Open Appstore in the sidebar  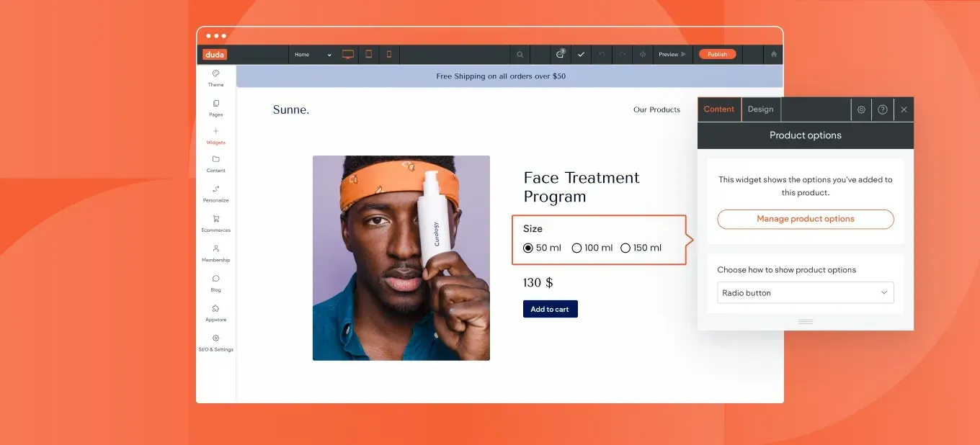point(216,313)
